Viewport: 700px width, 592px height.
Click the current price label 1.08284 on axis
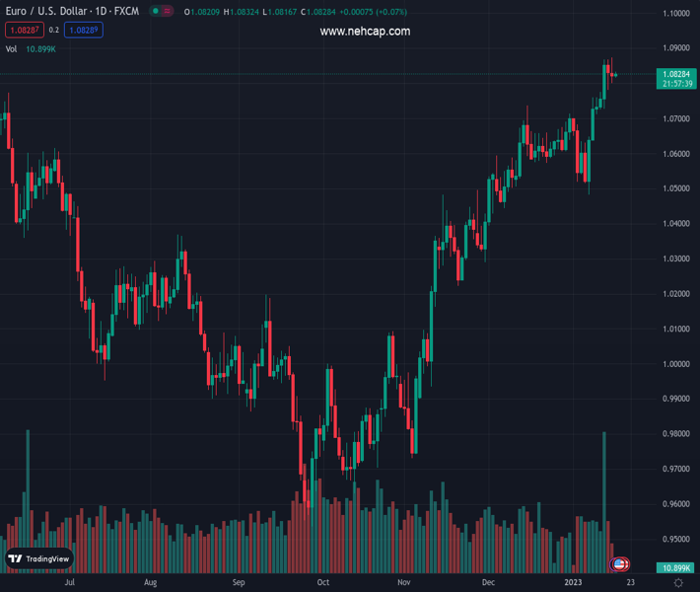tap(675, 74)
